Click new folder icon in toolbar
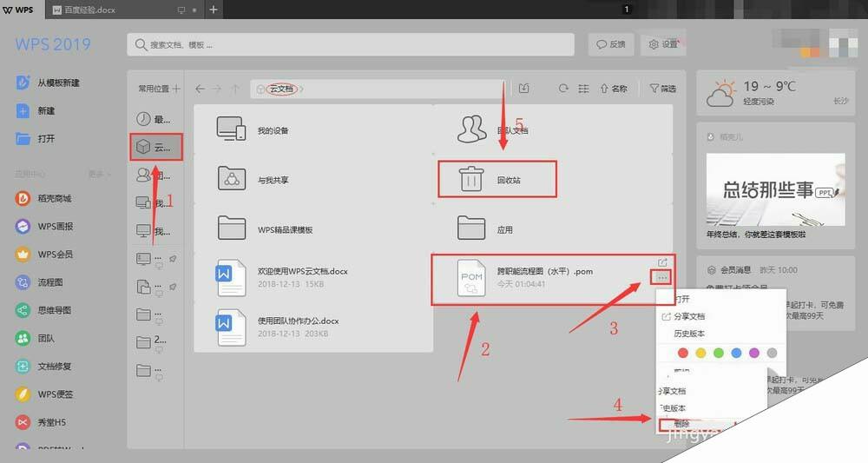The height and width of the screenshot is (463, 868). pyautogui.click(x=523, y=89)
